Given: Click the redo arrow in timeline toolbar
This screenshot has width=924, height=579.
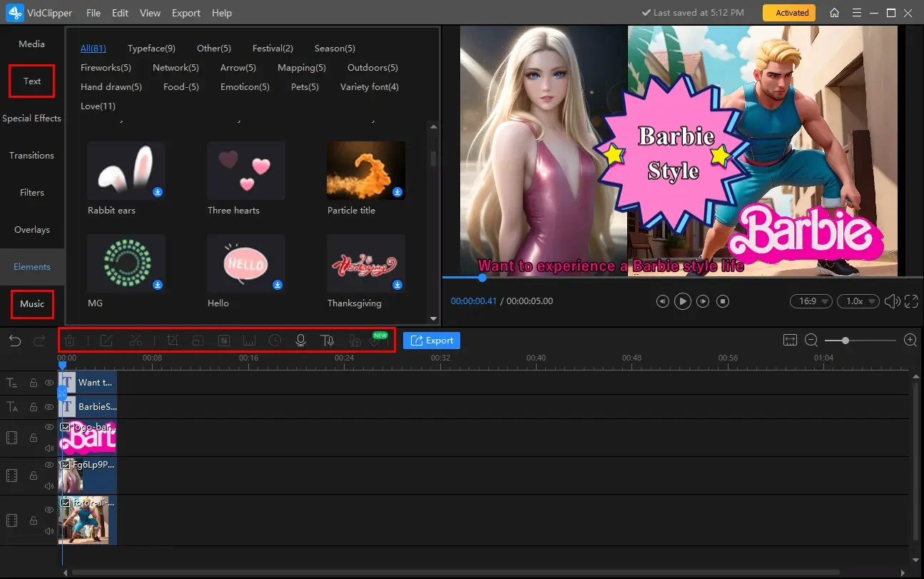Looking at the screenshot, I should (x=39, y=341).
